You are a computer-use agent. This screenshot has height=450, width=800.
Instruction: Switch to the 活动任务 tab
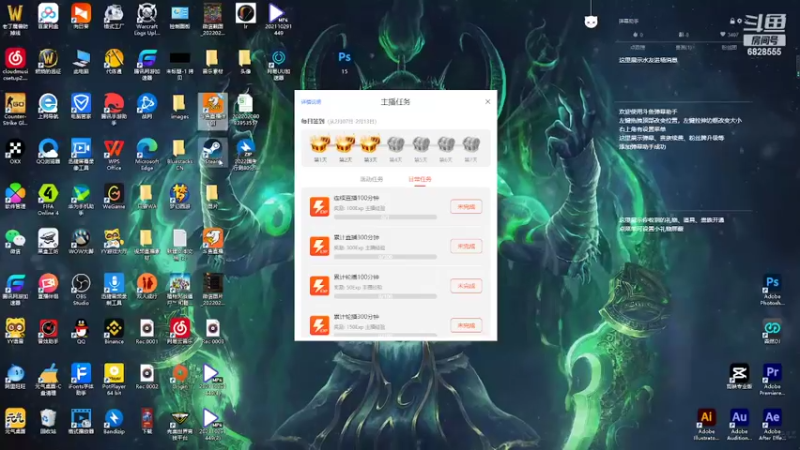(x=371, y=179)
